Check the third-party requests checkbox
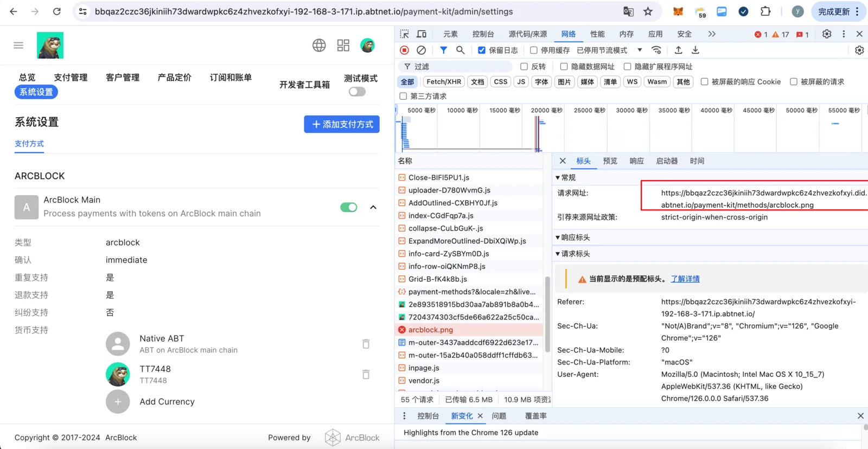 click(x=403, y=97)
